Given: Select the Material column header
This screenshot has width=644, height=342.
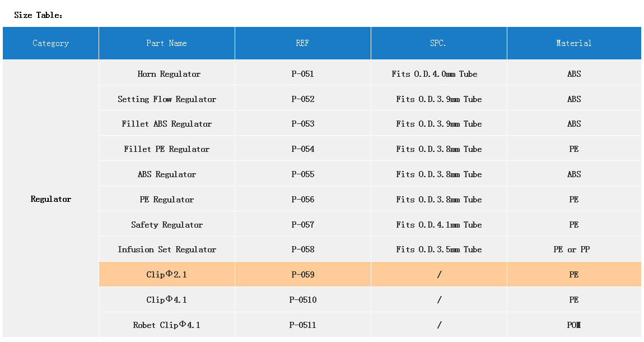Looking at the screenshot, I should click(574, 43).
